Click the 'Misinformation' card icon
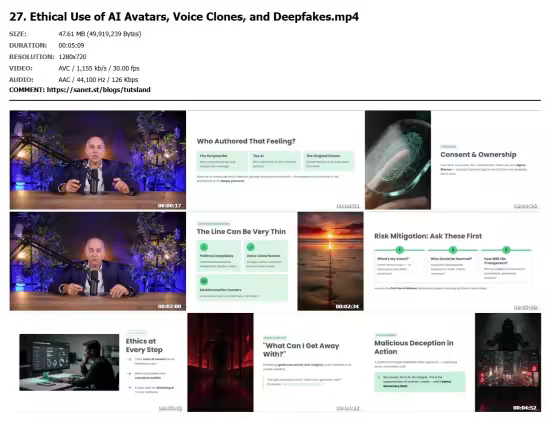The width and height of the screenshot is (550, 422). click(x=204, y=281)
